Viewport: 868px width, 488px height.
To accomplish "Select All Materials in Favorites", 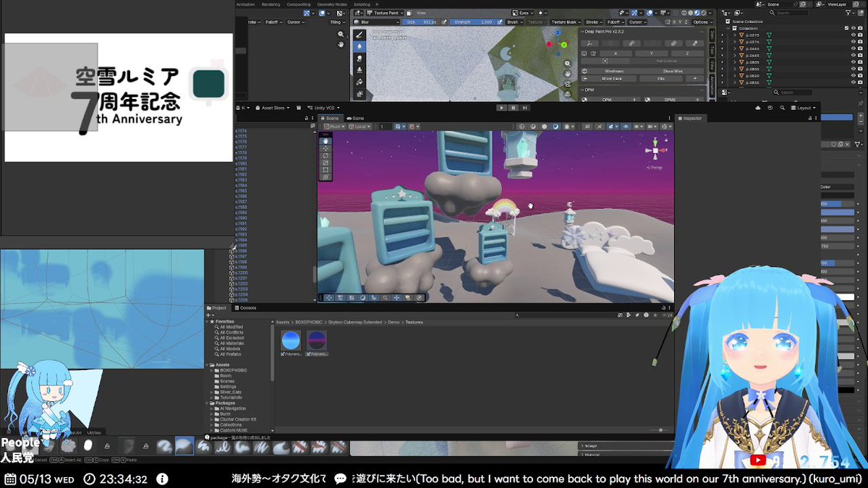I will click(231, 343).
